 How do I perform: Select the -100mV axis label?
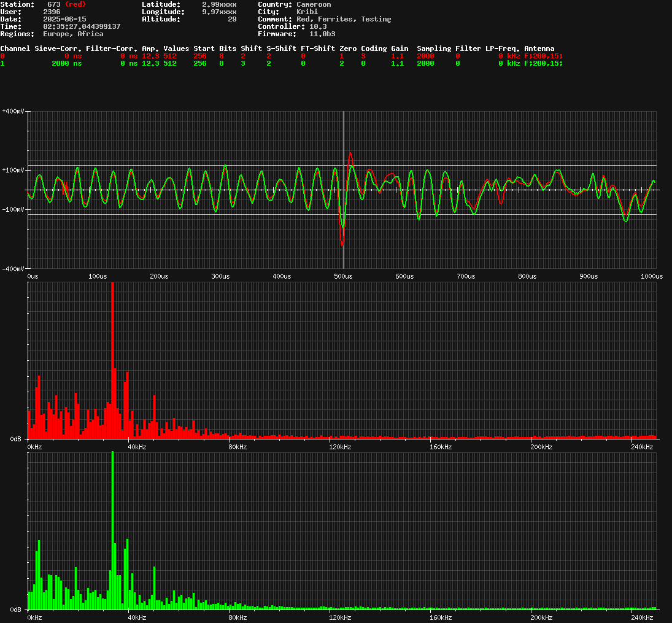[x=13, y=210]
